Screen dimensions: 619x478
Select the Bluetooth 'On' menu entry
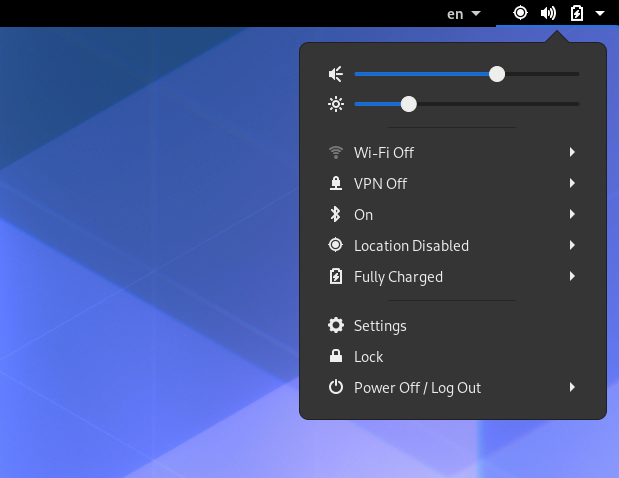[x=453, y=214]
